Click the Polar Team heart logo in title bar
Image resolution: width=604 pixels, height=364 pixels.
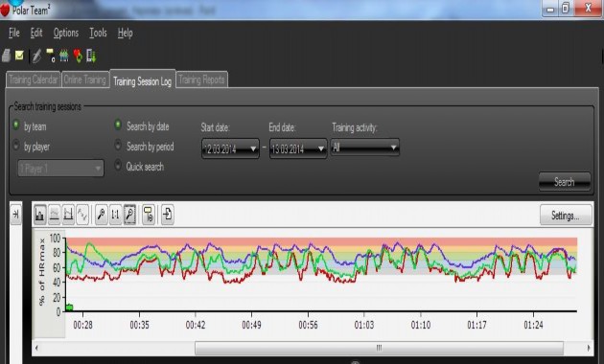pos(5,10)
